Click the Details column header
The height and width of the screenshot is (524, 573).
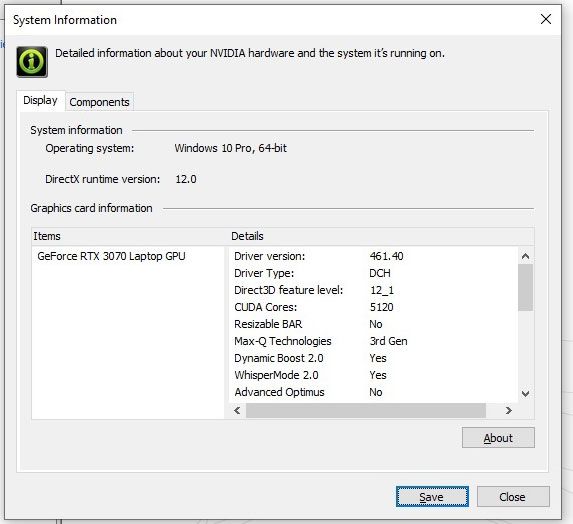[x=382, y=236]
